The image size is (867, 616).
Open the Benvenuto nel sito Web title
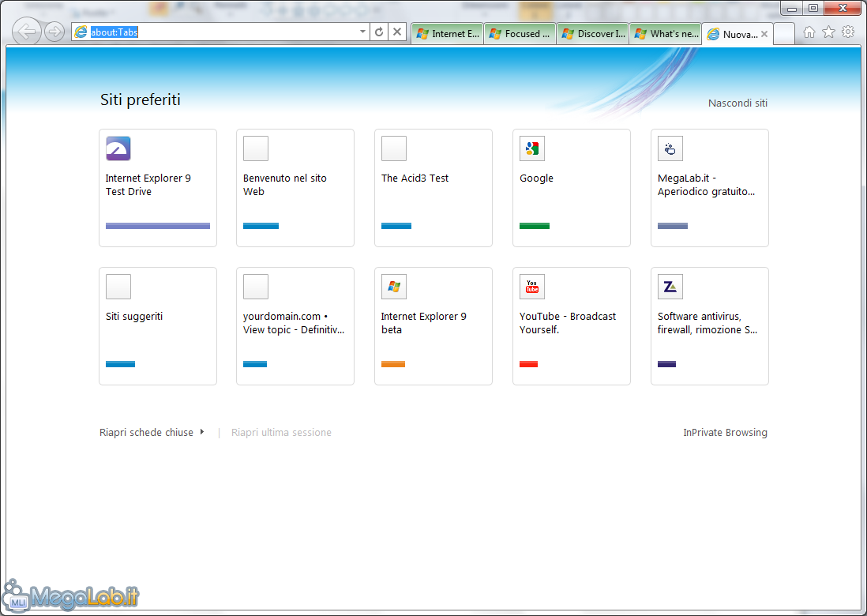(x=285, y=185)
